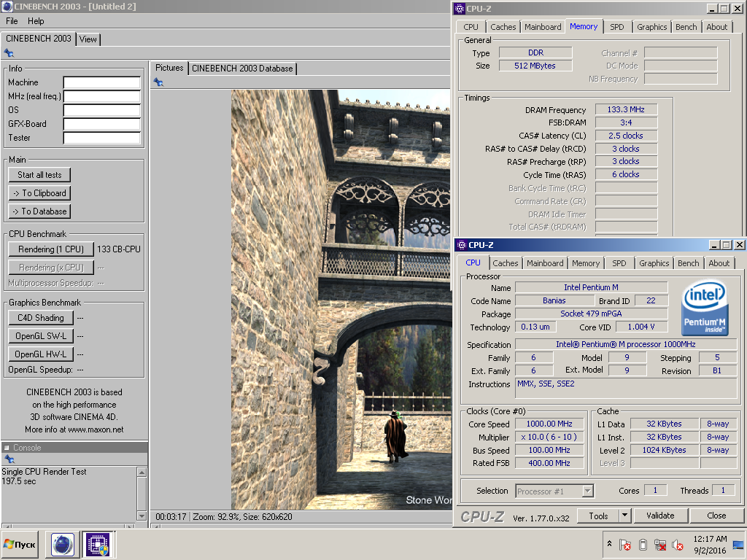The image size is (747, 560).
Task: Click console scrollbar down arrow
Action: point(142,516)
